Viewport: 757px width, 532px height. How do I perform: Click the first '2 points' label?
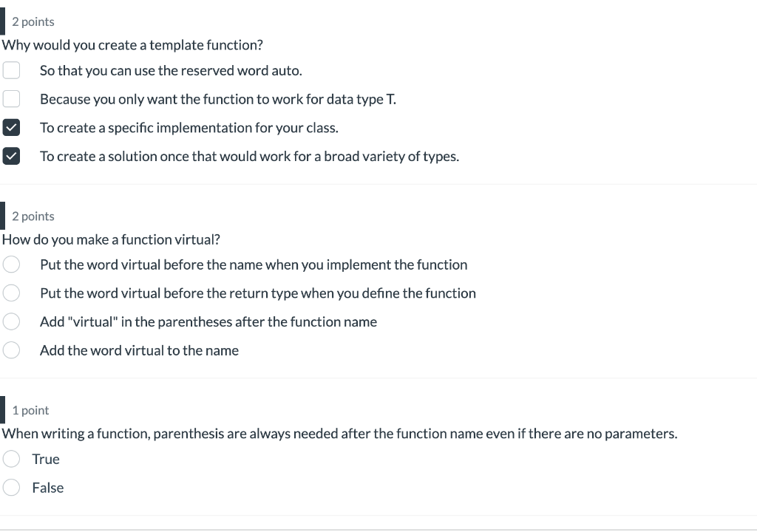pos(33,21)
